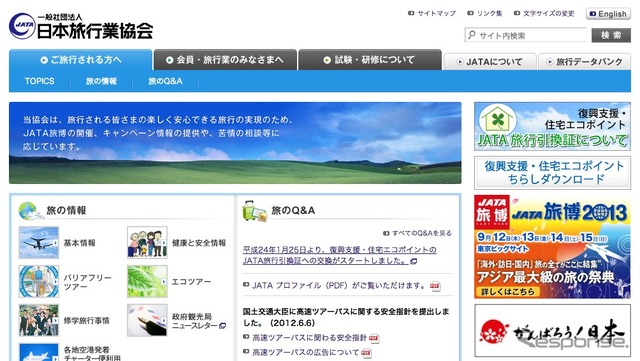Open 復興支援・住宅エコポイント JATA旅行引換証 news link
Image resolution: width=640 pixels, height=361 pixels.
tap(340, 255)
